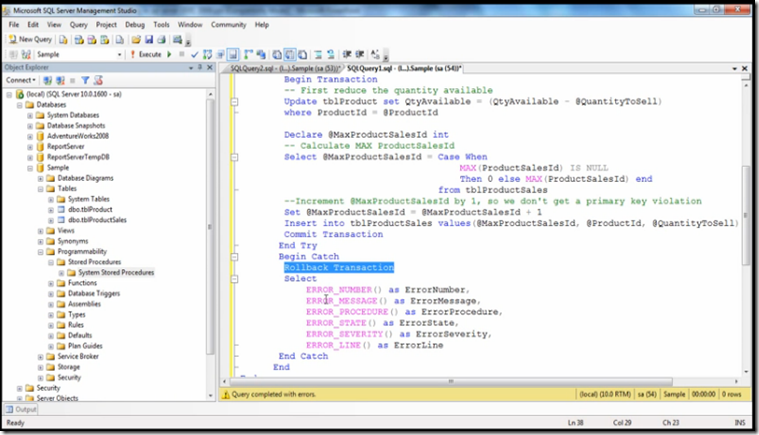759x435 pixels.
Task: Expand the System Databases folder
Action: [30, 116]
